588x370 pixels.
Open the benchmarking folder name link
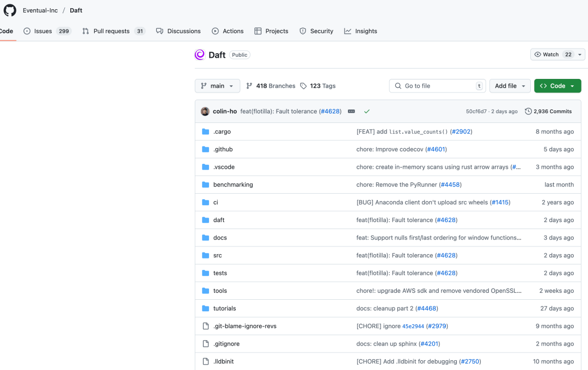point(233,184)
